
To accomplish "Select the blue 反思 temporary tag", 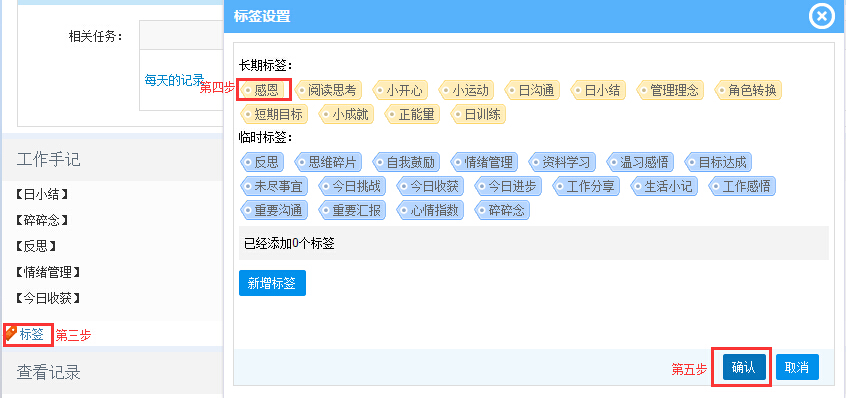I will click(261, 162).
